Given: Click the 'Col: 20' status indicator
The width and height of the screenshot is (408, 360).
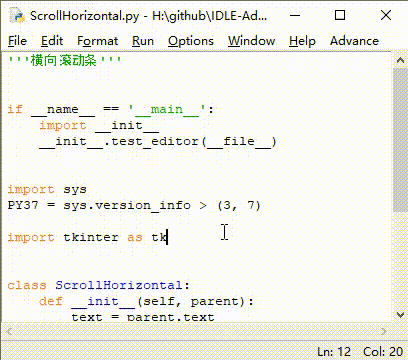Looking at the screenshot, I should coord(383,352).
